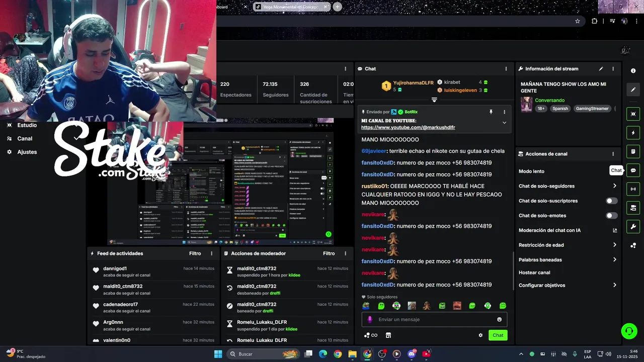Image resolution: width=644 pixels, height=362 pixels.
Task: Toggle Chat de solo-emotes switch
Action: [x=611, y=216]
